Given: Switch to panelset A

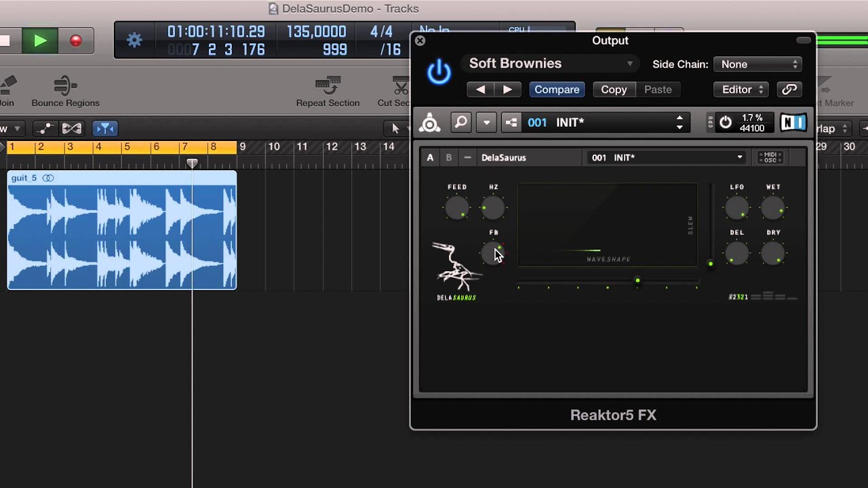Looking at the screenshot, I should pos(430,157).
